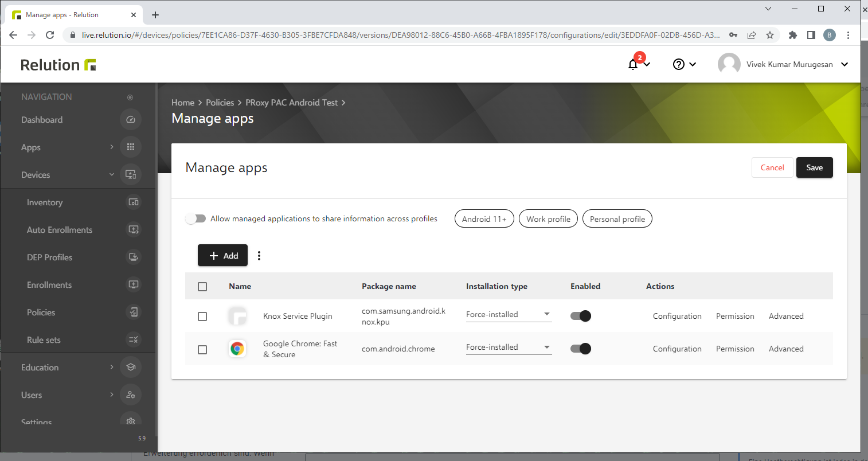Click the Google Chrome app icon
This screenshot has height=461, width=868.
237,349
